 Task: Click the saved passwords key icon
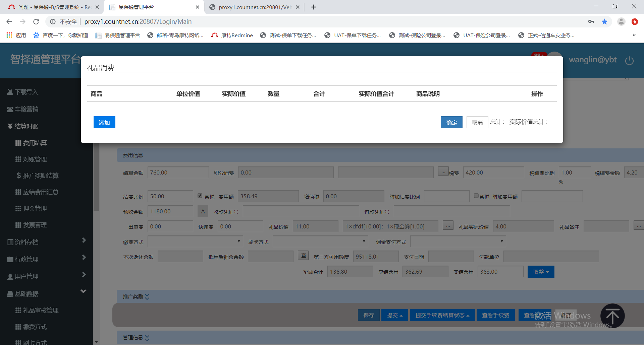(x=591, y=22)
